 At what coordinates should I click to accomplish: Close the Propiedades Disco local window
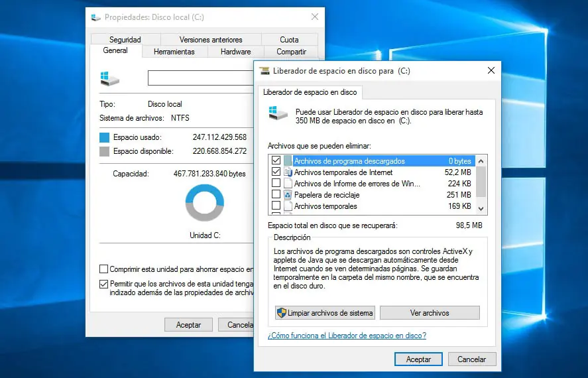[315, 17]
